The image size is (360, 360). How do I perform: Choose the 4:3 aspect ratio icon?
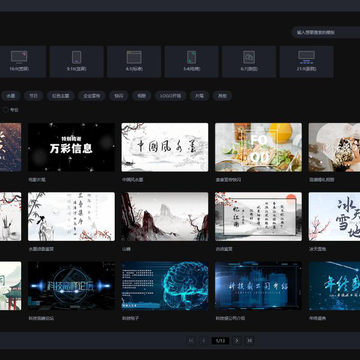(134, 57)
